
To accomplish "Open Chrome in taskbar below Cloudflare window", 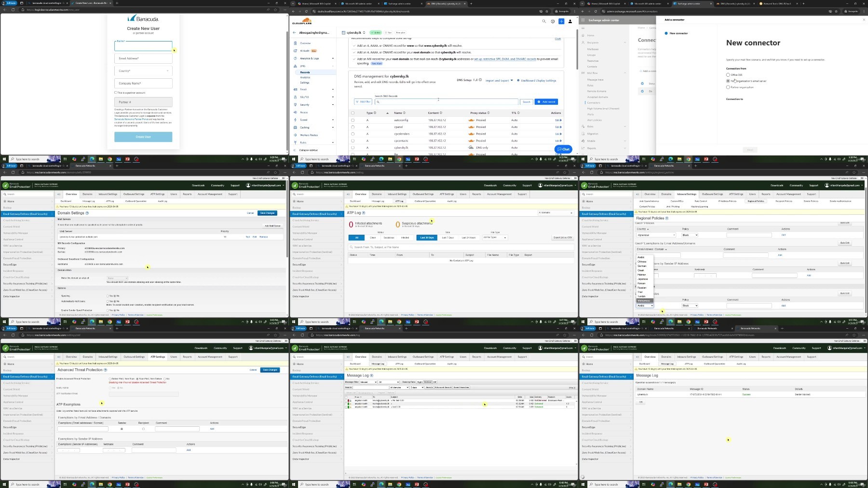I will (399, 159).
